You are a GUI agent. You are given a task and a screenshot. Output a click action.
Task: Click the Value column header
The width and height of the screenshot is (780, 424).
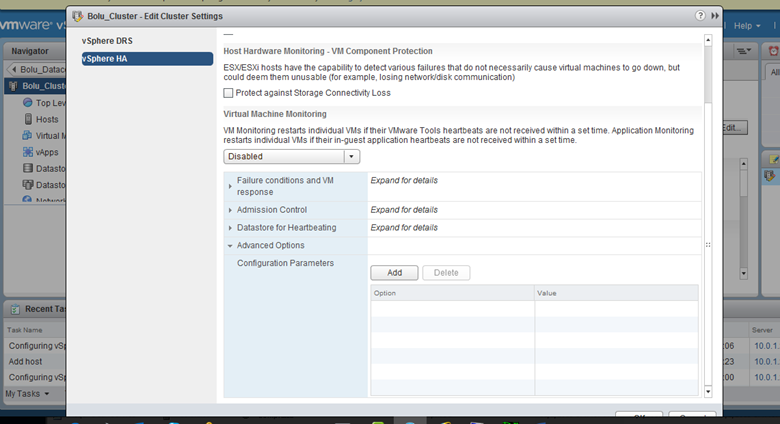tap(616, 293)
